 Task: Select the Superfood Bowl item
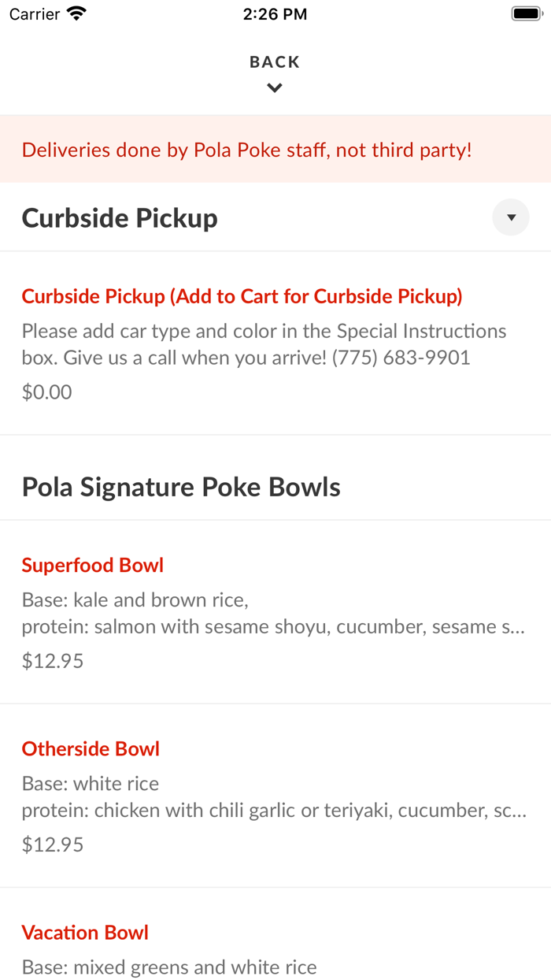[92, 565]
